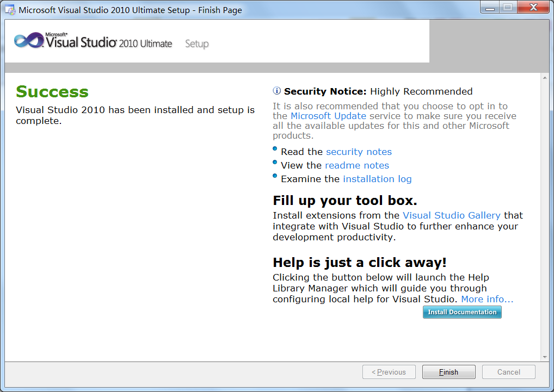Open the Microsoft Update link

point(328,116)
